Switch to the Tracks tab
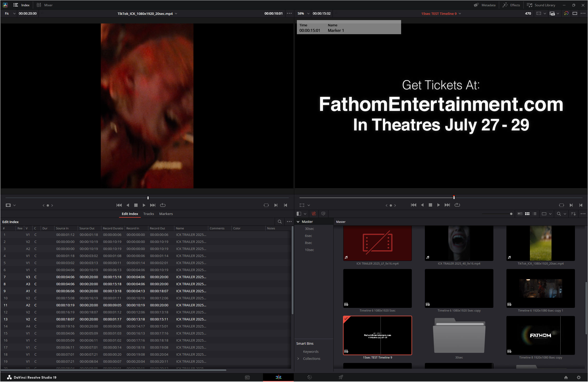This screenshot has height=382, width=588. coord(149,214)
